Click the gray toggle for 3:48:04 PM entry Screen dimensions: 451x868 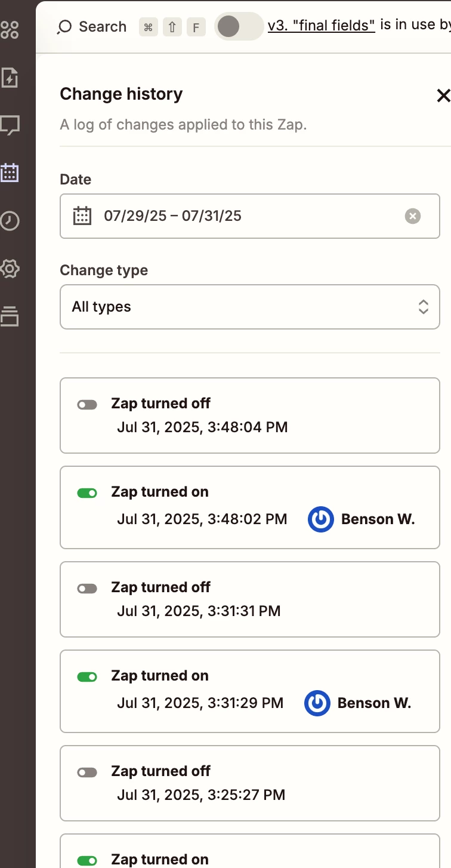(87, 405)
